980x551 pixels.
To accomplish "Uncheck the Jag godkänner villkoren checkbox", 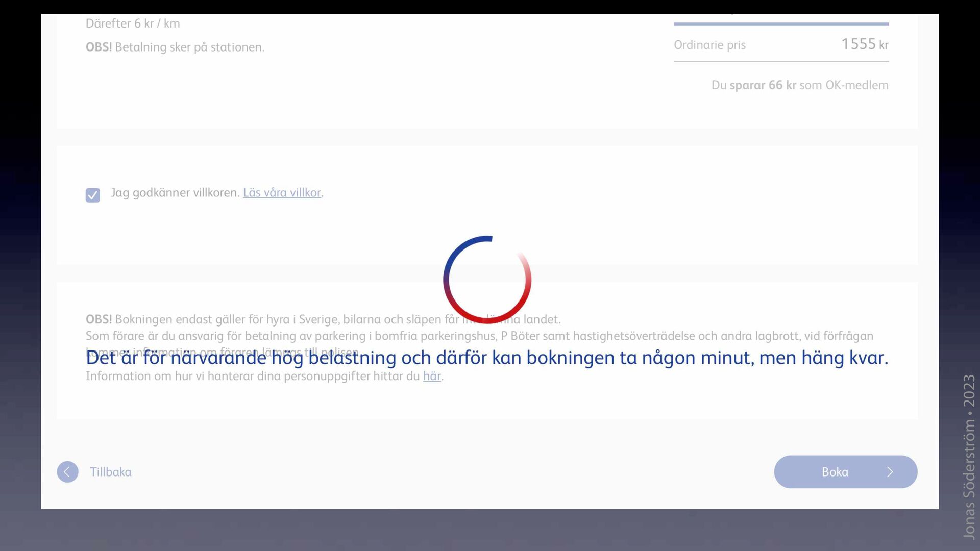I will pyautogui.click(x=92, y=195).
